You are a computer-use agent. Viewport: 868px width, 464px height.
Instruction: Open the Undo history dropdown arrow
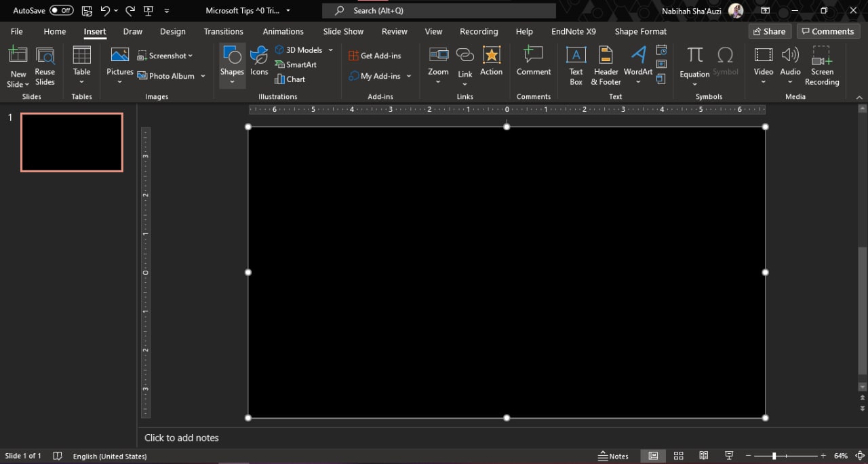(116, 11)
